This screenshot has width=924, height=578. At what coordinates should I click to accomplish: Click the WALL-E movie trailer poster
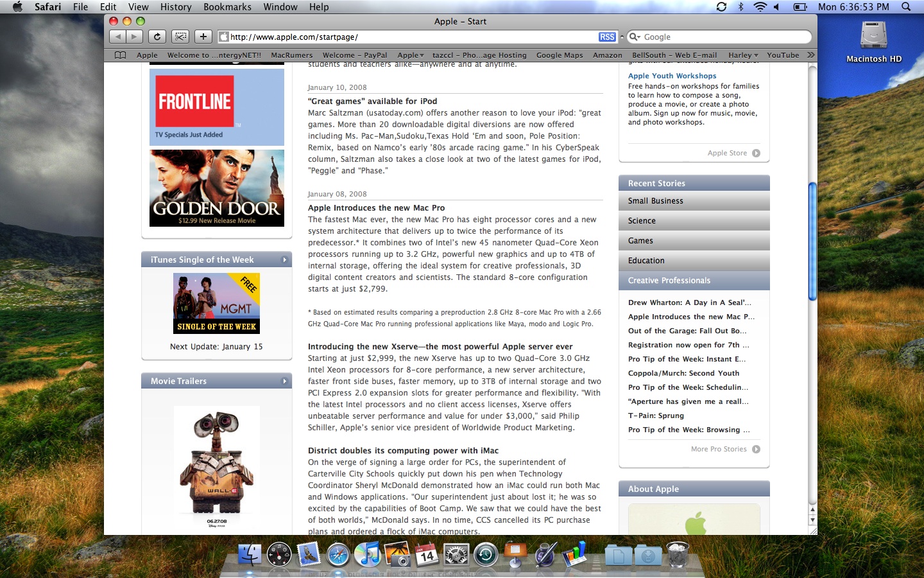[217, 469]
